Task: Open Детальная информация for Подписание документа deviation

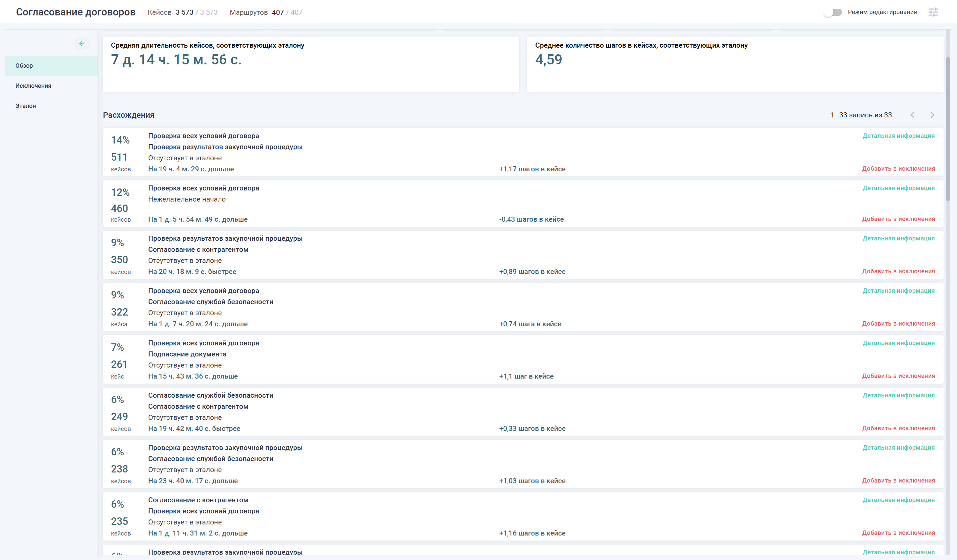Action: point(899,343)
